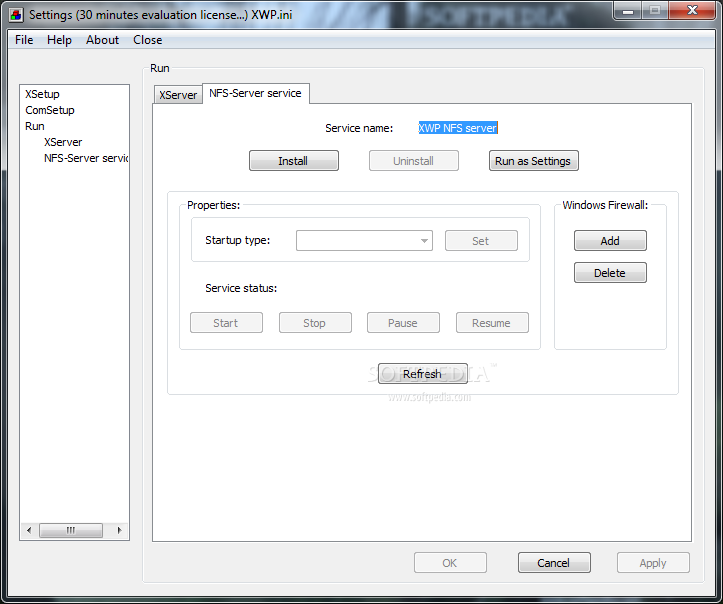Screen dimensions: 723x604
Task: Click the Refresh button
Action: [423, 373]
